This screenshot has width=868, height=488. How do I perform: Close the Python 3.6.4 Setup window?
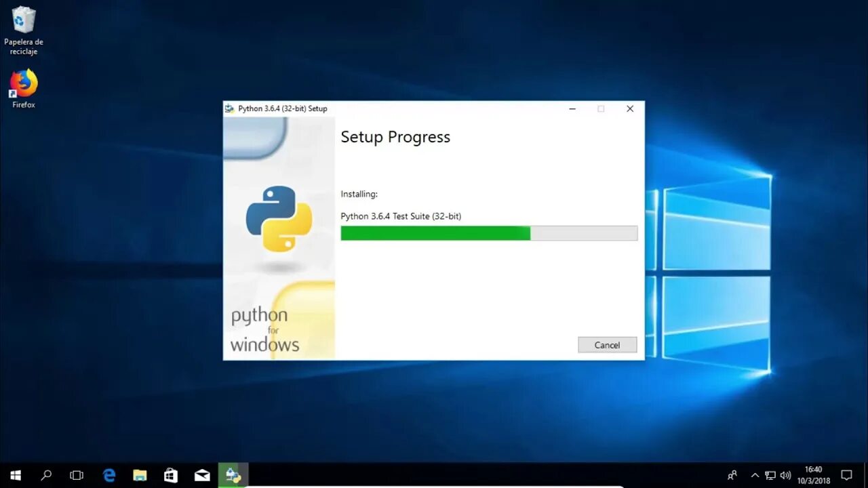pyautogui.click(x=630, y=108)
